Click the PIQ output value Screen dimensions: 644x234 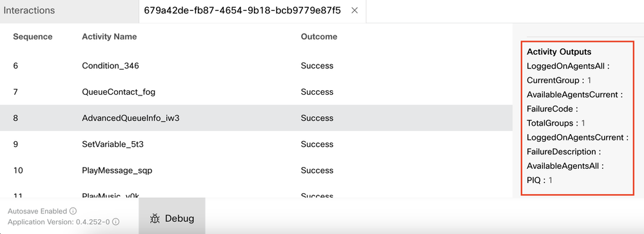coord(551,180)
